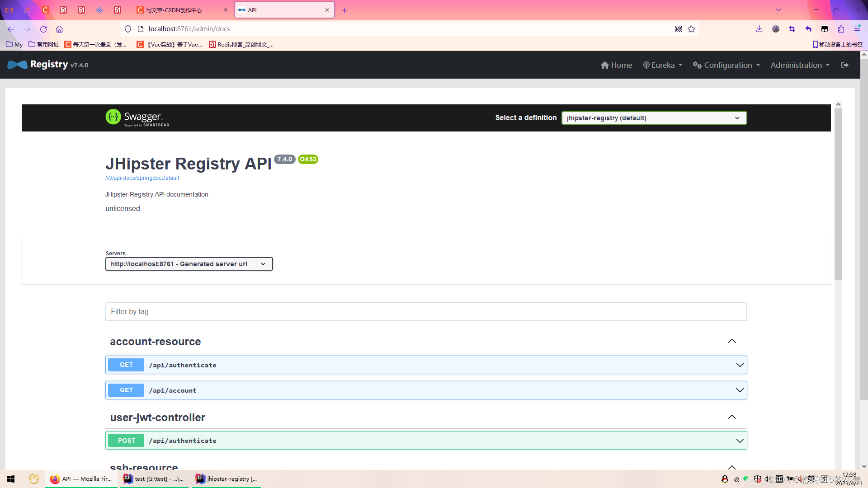
Task: Click the blue undo arrow toolbar icon
Action: (808, 29)
